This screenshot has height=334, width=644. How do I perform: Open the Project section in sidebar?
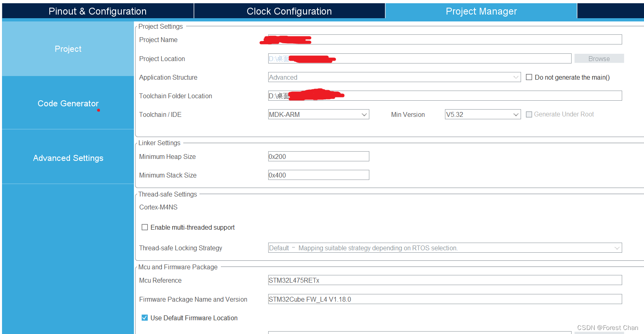pyautogui.click(x=68, y=49)
